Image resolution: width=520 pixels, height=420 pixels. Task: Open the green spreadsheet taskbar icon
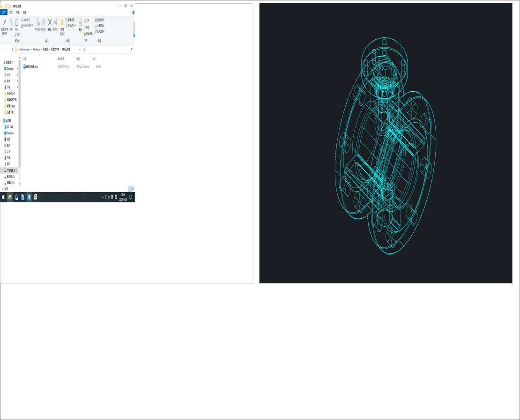coord(36,197)
